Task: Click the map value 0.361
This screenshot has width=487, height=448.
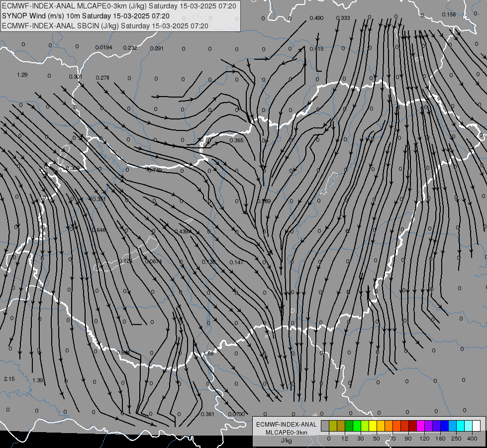Action: (207, 414)
